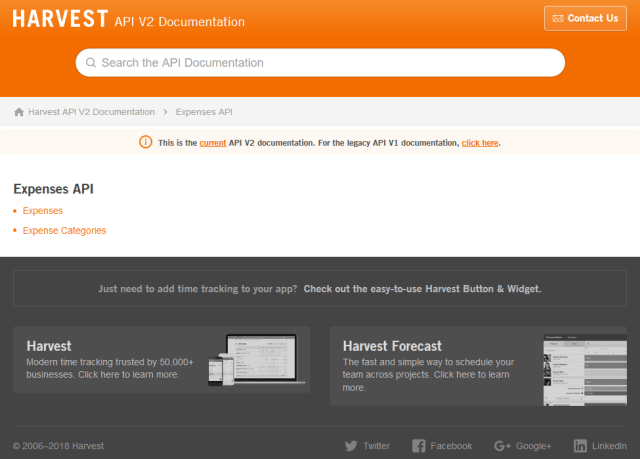The height and width of the screenshot is (459, 640).
Task: Open the Harvest promo card
Action: pyautogui.click(x=162, y=359)
